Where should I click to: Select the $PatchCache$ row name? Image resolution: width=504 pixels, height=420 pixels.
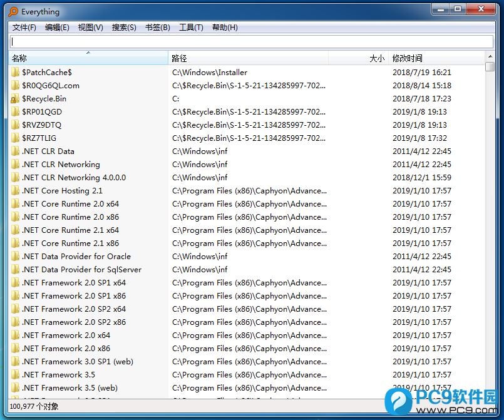[x=47, y=73]
